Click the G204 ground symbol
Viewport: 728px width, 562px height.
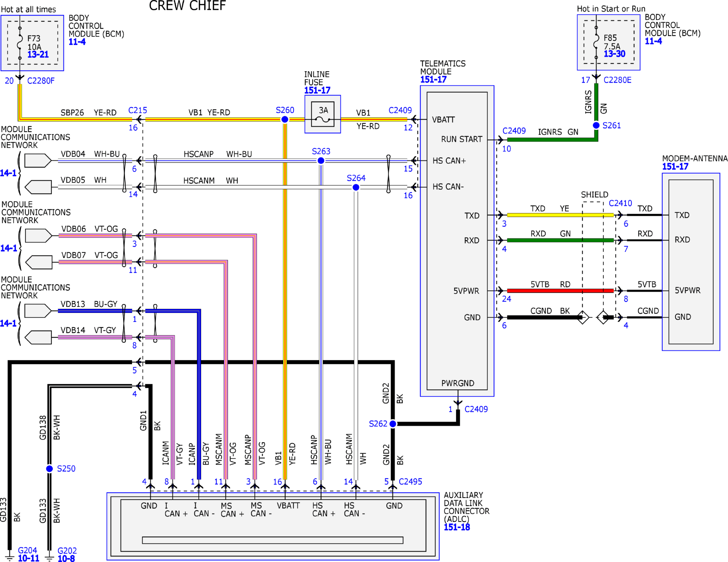pyautogui.click(x=10, y=556)
